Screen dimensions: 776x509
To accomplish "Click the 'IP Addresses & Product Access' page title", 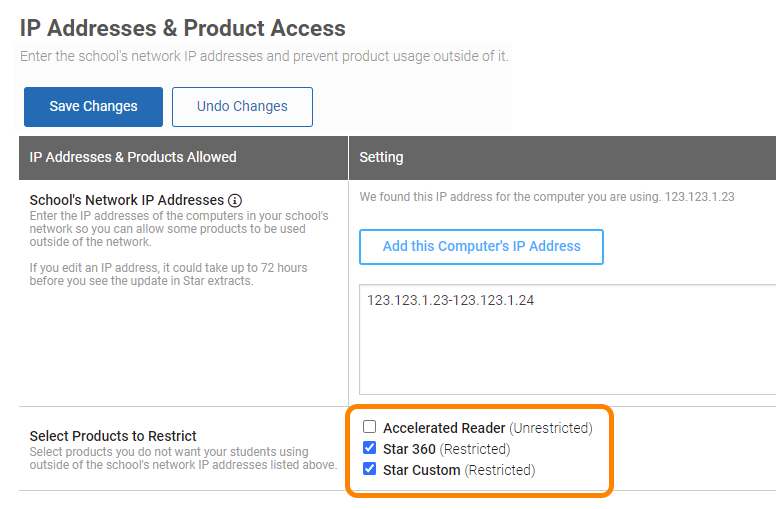I will point(183,28).
